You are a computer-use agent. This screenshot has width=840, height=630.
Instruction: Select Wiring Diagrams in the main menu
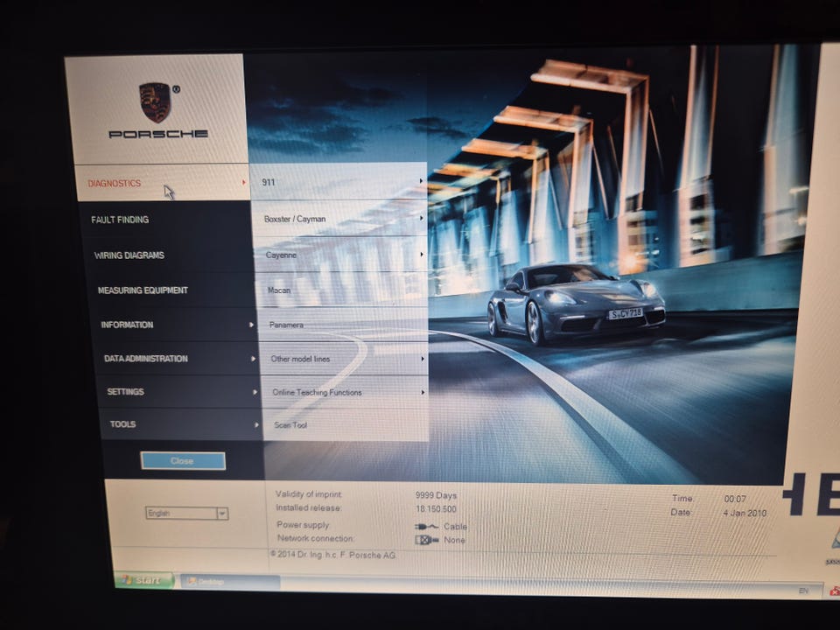[x=169, y=255]
